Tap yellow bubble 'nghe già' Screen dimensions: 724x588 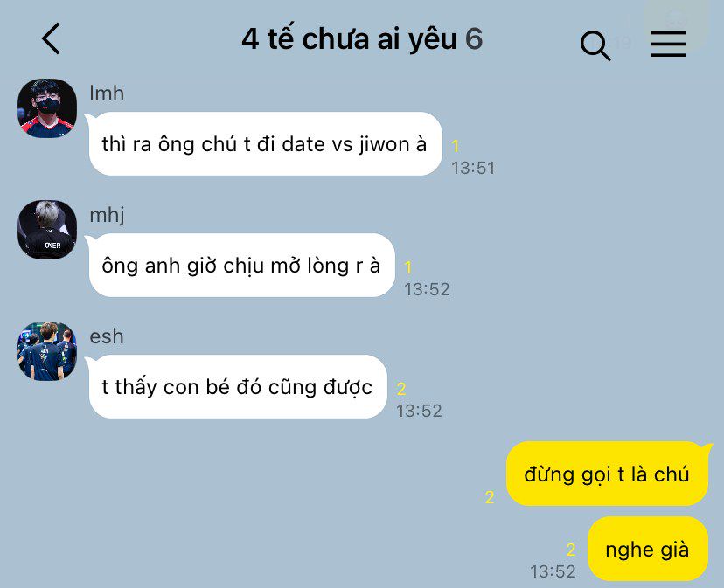tap(647, 549)
